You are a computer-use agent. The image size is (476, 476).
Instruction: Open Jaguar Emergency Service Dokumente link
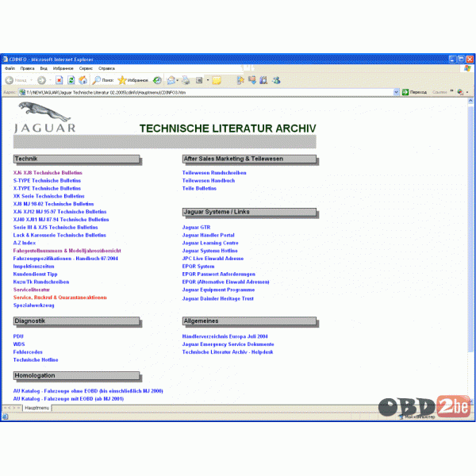[x=228, y=344]
